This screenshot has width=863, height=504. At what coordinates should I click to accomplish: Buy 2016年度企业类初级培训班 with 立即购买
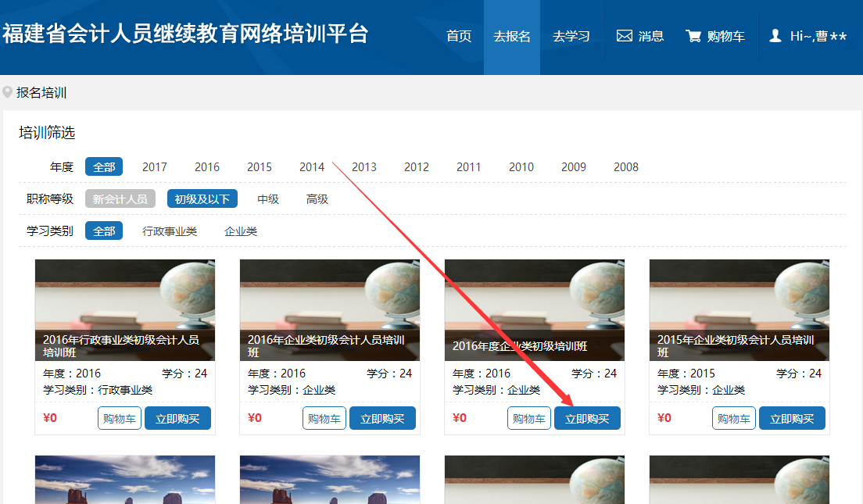point(587,418)
